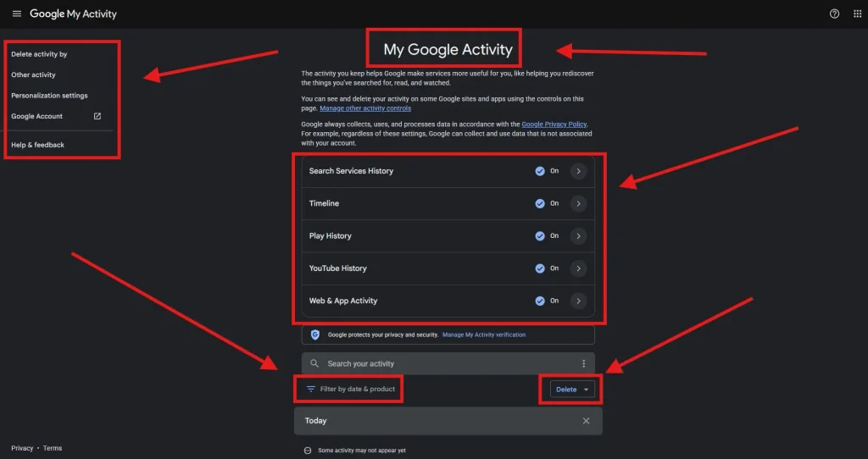Click the Today group header
This screenshot has width=868, height=459.
click(x=448, y=421)
